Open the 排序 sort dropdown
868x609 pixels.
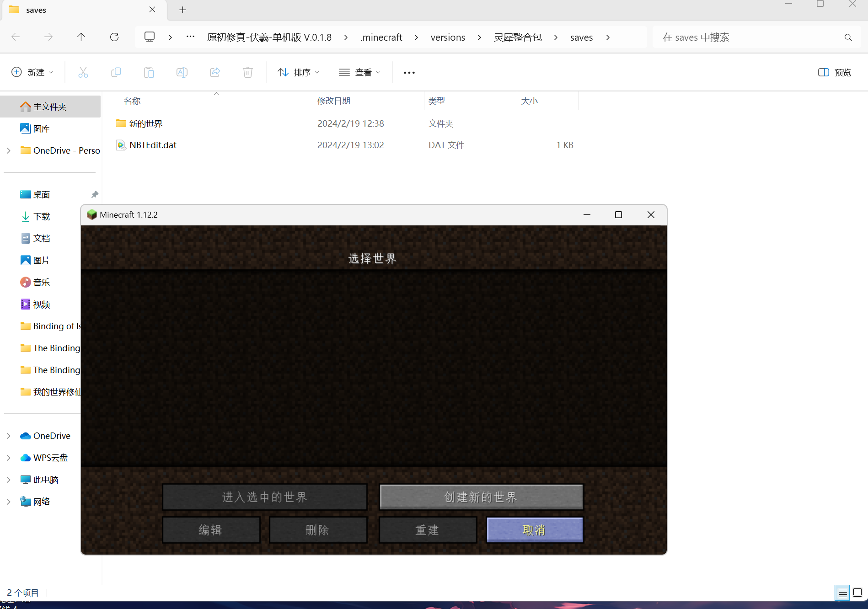299,72
